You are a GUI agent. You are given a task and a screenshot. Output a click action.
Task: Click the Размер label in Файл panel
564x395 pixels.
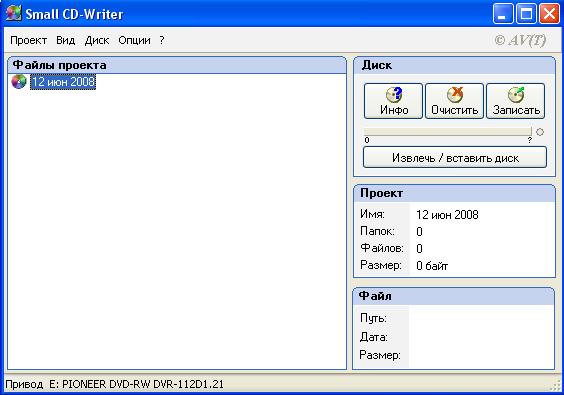point(380,355)
